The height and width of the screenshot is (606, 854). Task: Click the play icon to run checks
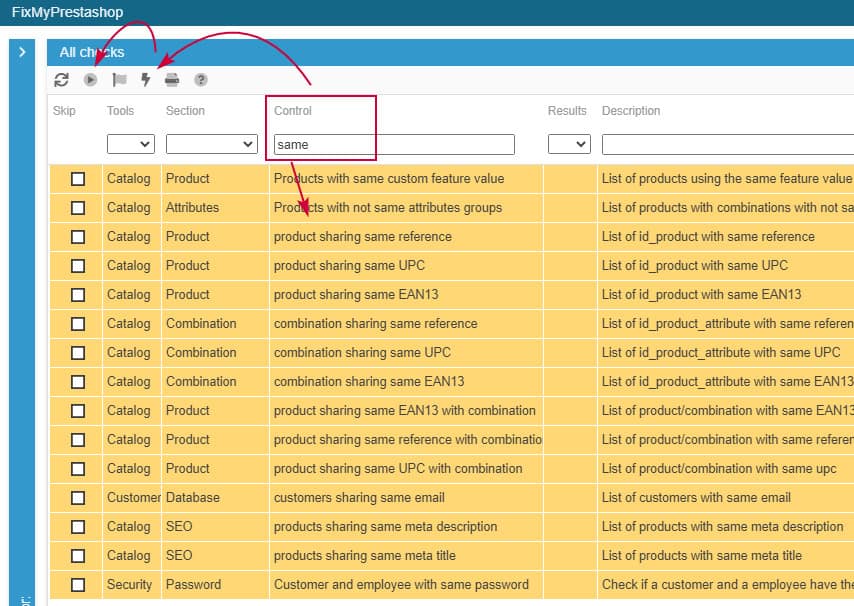point(91,80)
